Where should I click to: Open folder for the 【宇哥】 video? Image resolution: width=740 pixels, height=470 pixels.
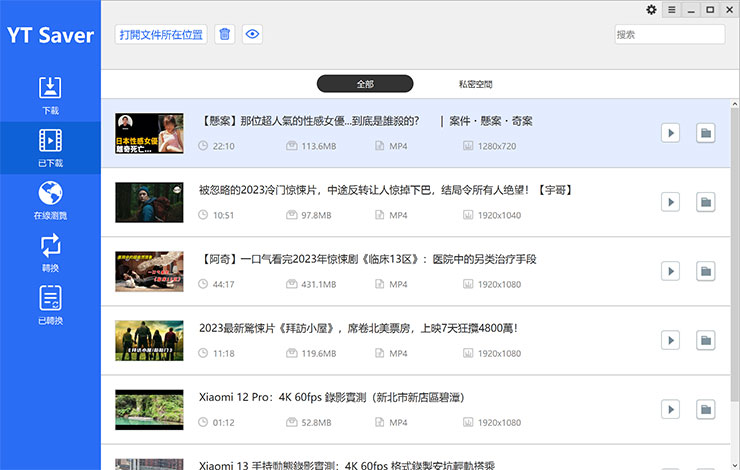click(705, 202)
